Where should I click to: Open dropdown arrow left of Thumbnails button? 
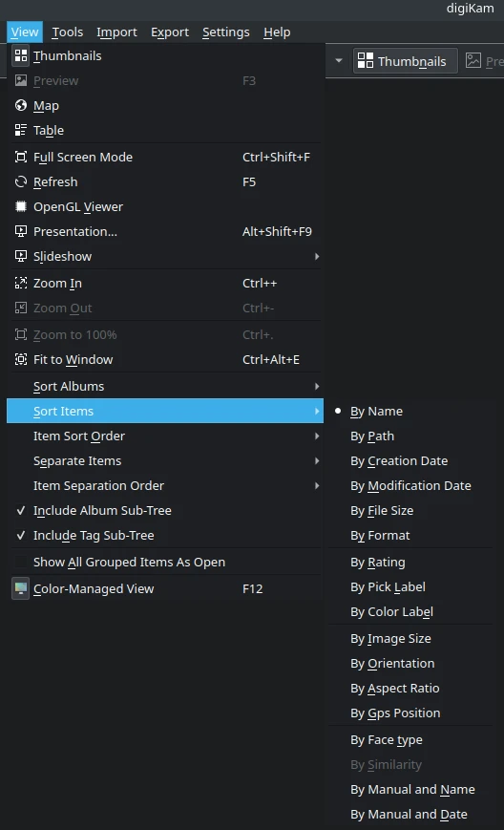[339, 61]
